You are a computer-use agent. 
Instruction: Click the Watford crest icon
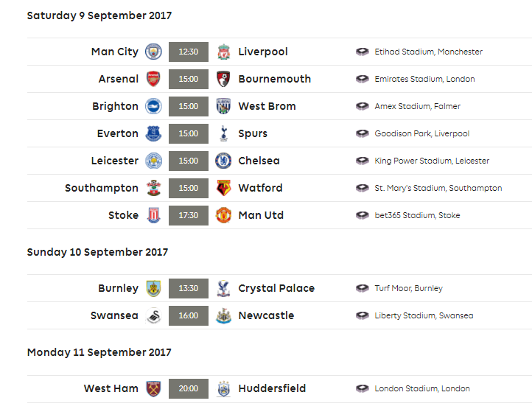[x=223, y=188]
